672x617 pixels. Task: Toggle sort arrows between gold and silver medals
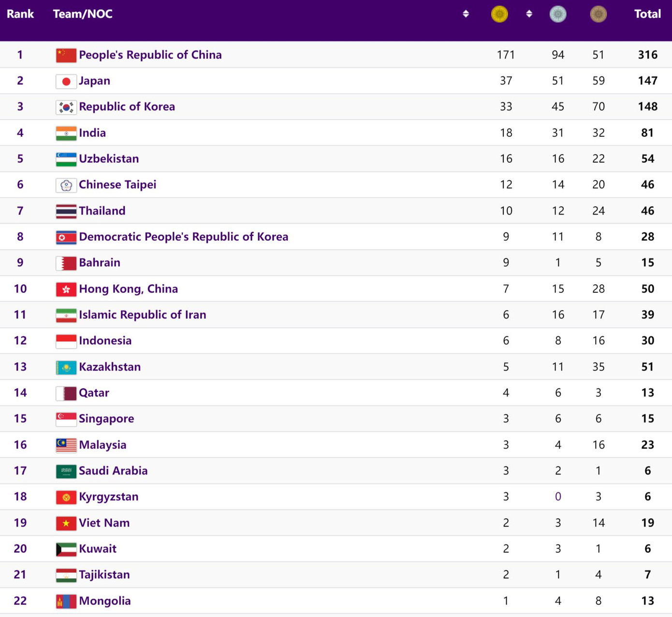point(529,14)
